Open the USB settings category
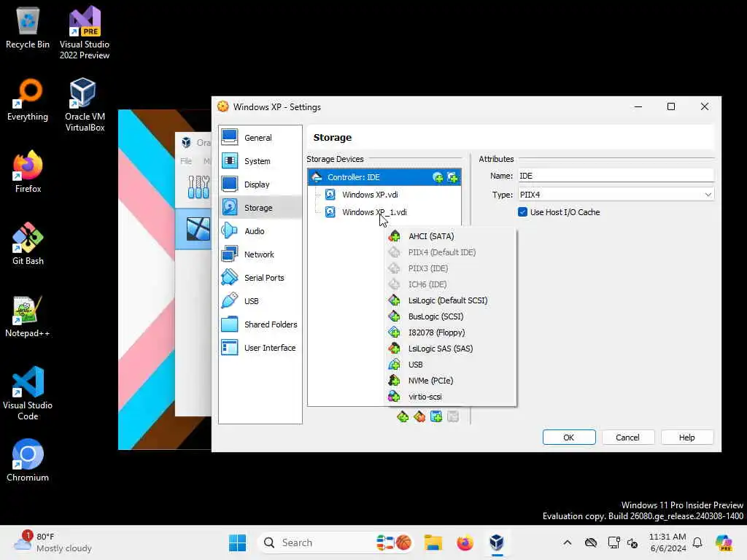This screenshot has height=560, width=747. point(260,301)
